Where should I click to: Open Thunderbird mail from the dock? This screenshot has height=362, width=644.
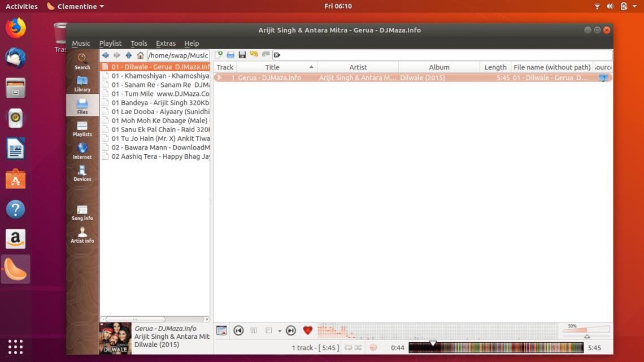tap(16, 58)
